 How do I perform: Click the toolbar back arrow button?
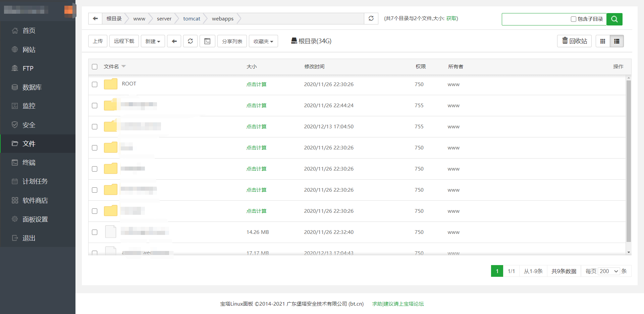coord(174,41)
